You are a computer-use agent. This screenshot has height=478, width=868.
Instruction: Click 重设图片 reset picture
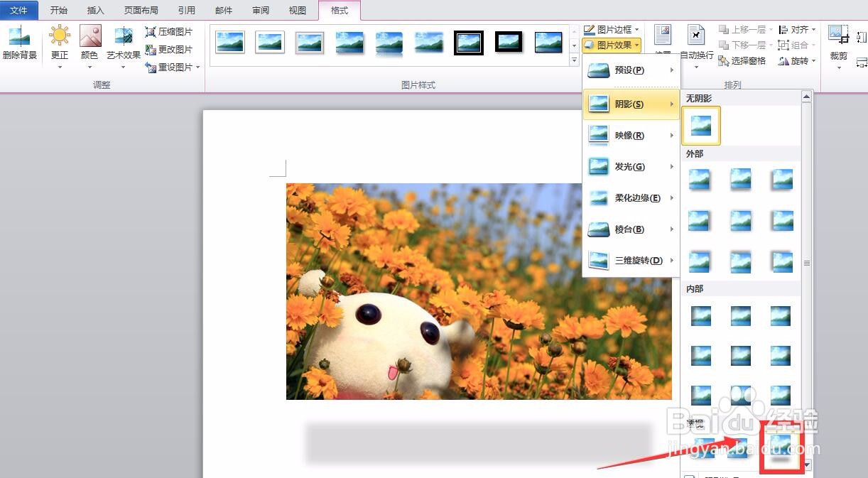click(172, 67)
